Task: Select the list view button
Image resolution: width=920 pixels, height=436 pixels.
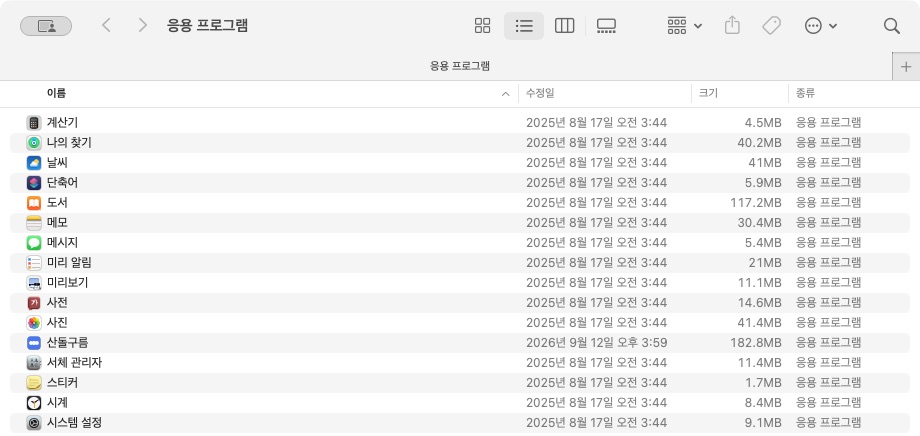Action: point(524,26)
